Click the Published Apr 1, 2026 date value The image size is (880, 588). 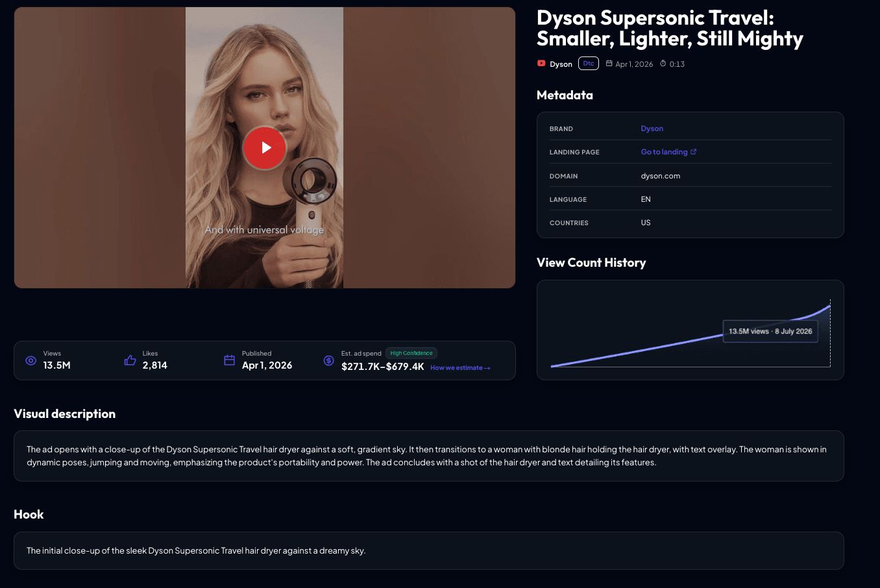[x=267, y=365]
